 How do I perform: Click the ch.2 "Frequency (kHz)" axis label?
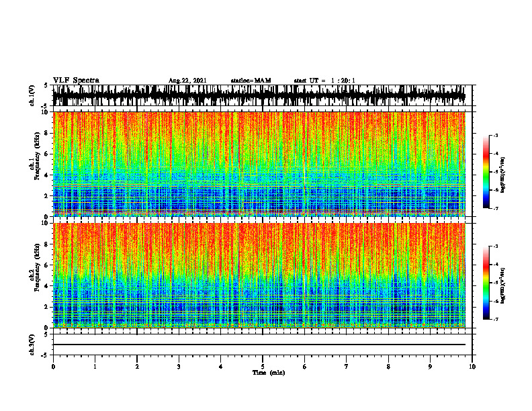click(38, 267)
